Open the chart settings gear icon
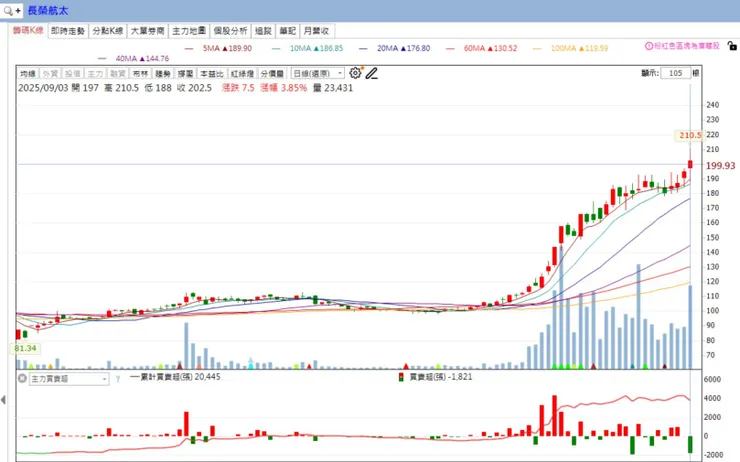This screenshot has width=740, height=462. pyautogui.click(x=355, y=73)
